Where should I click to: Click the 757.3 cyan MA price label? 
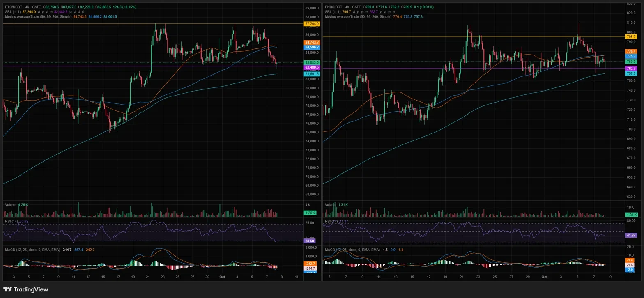point(630,74)
